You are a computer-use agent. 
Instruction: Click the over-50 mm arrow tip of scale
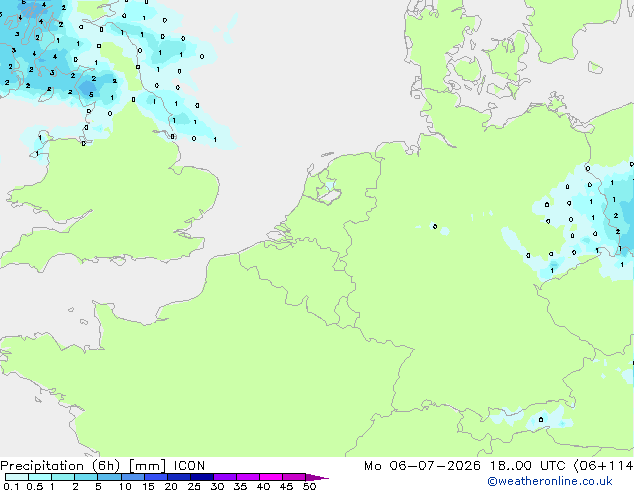click(317, 477)
